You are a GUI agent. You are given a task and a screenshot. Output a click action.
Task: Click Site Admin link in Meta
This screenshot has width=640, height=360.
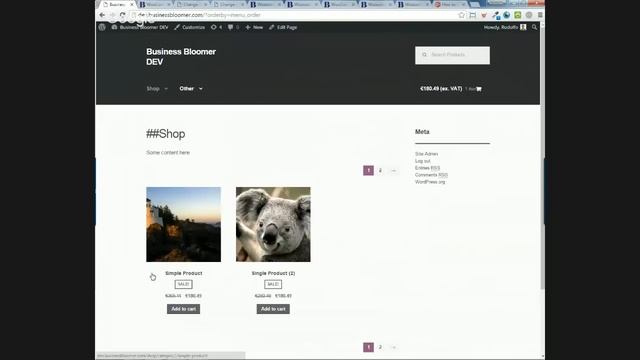[x=427, y=154]
